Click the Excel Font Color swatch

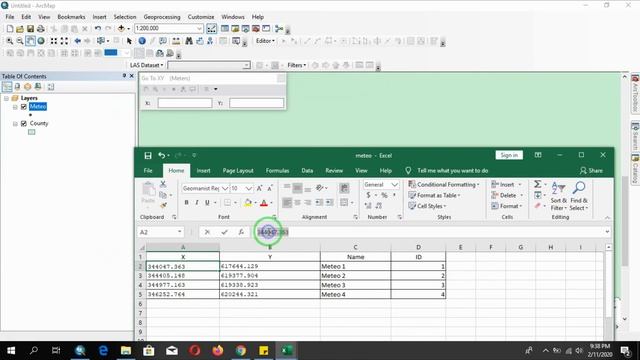(x=264, y=202)
